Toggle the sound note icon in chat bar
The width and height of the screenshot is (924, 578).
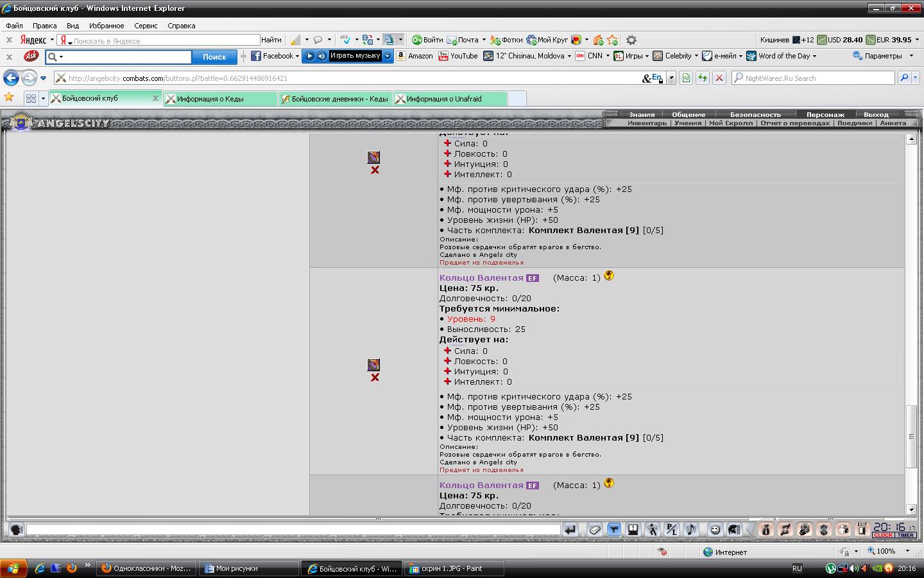(690, 530)
